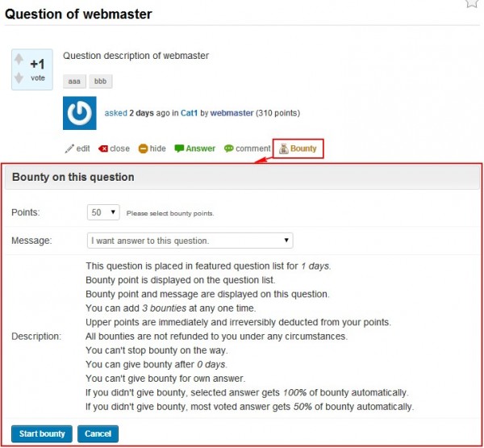Select the bbb tag
This screenshot has height=448, width=484.
point(101,82)
